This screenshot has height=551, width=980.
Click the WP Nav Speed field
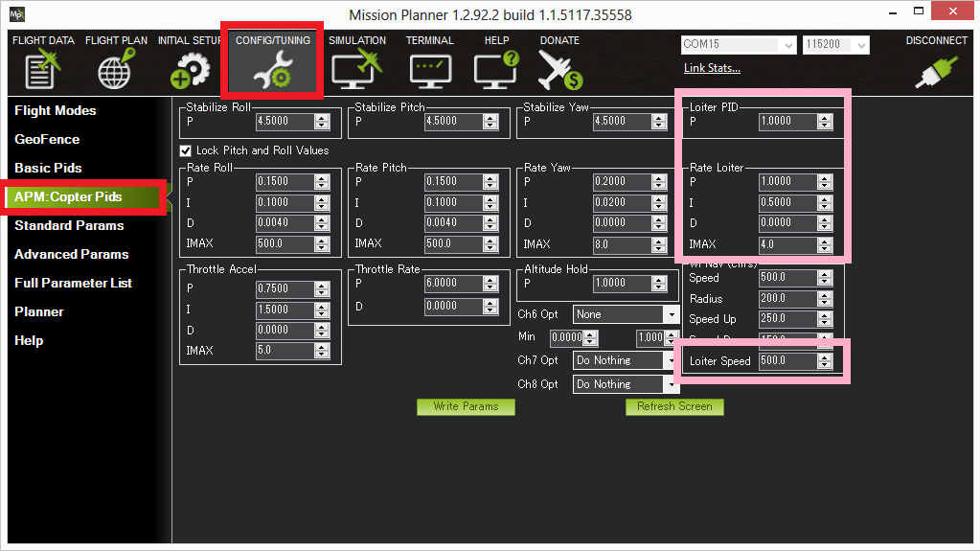coord(788,278)
